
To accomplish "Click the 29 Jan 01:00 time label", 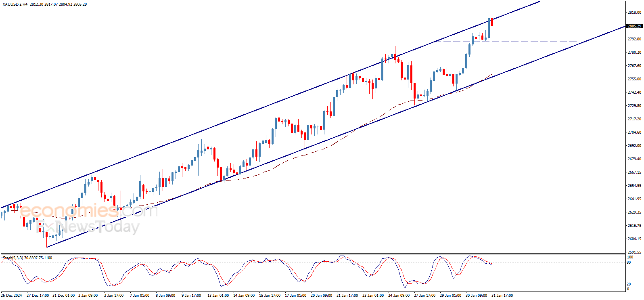I will pyautogui.click(x=451, y=296).
